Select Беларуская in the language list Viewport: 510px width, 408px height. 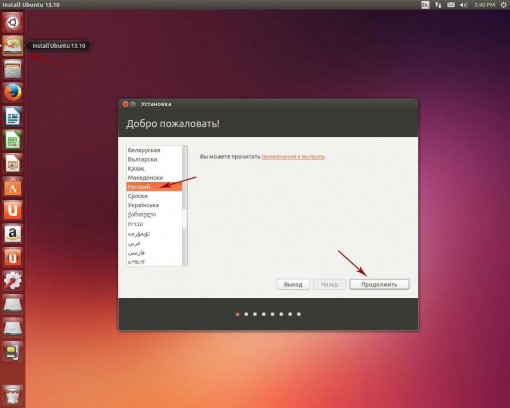click(x=154, y=150)
